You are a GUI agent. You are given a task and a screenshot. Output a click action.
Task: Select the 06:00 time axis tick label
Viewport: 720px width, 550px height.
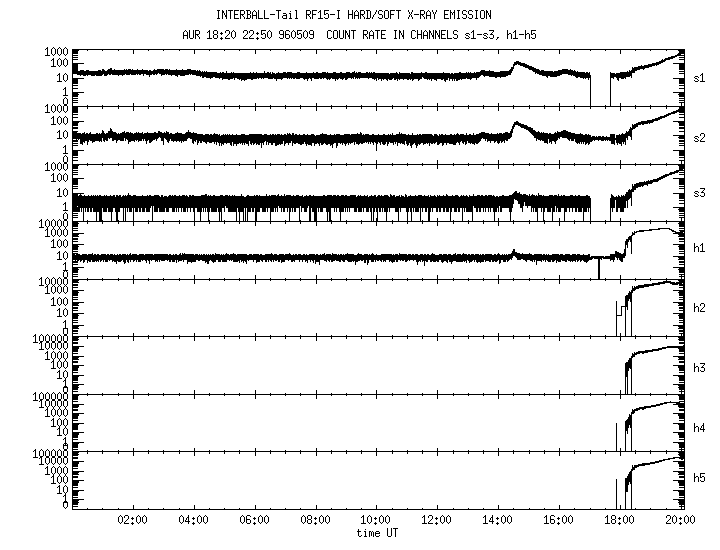pos(254,520)
